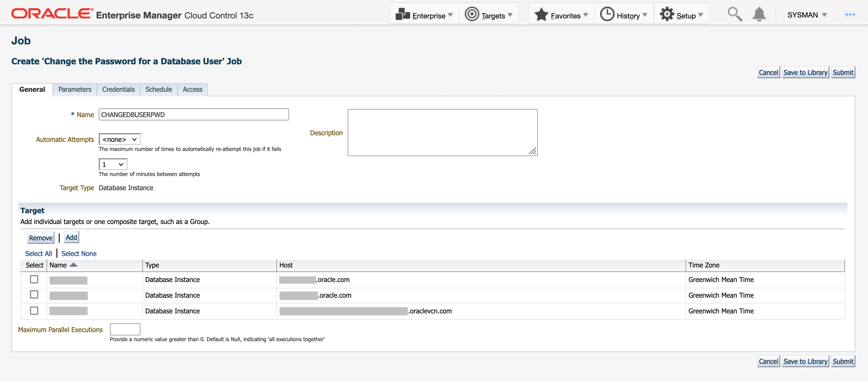The width and height of the screenshot is (868, 381).
Task: Click the Favorites star icon
Action: pos(541,15)
